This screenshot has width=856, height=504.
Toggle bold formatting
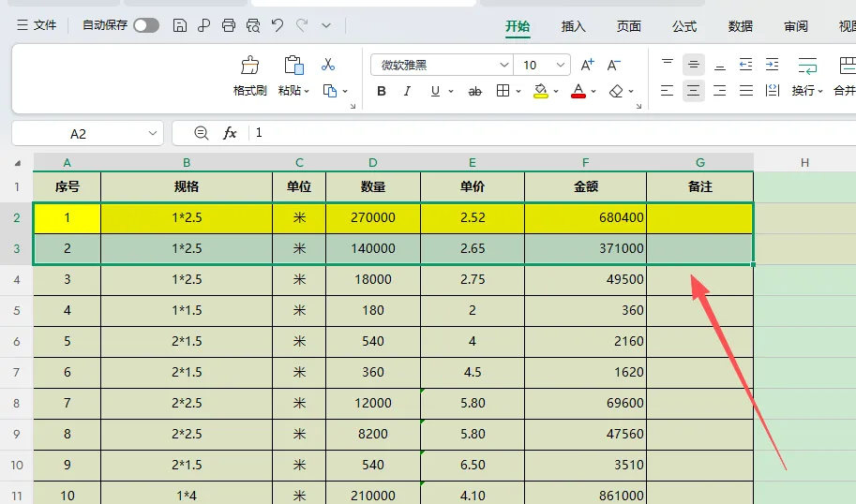382,91
